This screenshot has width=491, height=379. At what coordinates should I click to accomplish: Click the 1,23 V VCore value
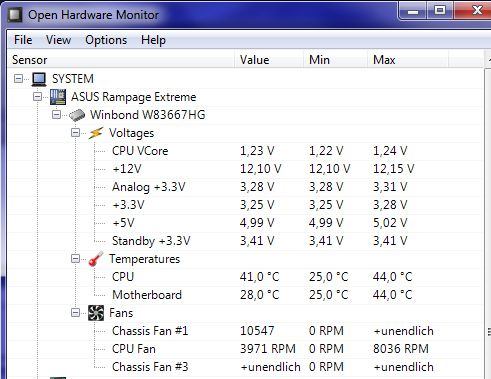click(x=257, y=151)
